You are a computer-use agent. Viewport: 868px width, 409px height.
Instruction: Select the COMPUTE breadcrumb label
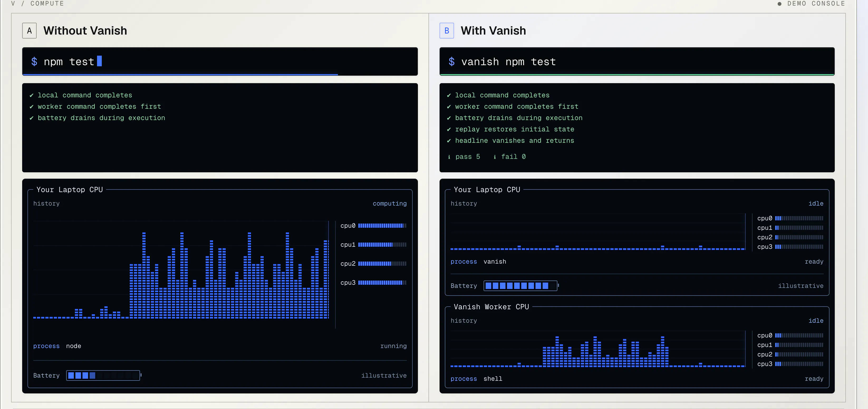(x=47, y=3)
